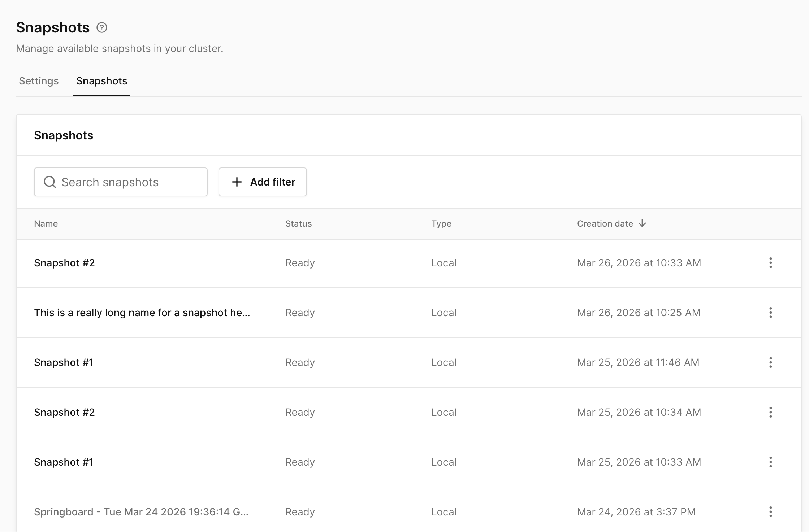Click the help question mark icon beside Snapshots title
The image size is (809, 532).
pyautogui.click(x=102, y=27)
